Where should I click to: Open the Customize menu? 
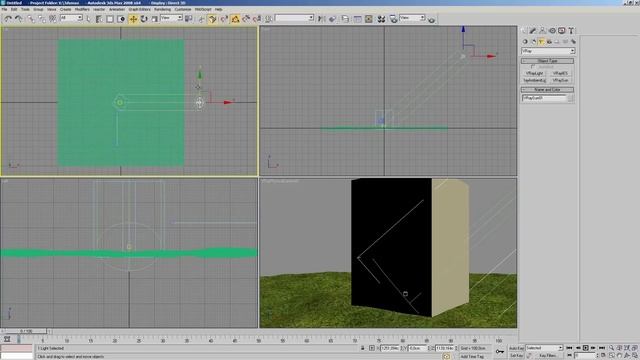[182, 9]
